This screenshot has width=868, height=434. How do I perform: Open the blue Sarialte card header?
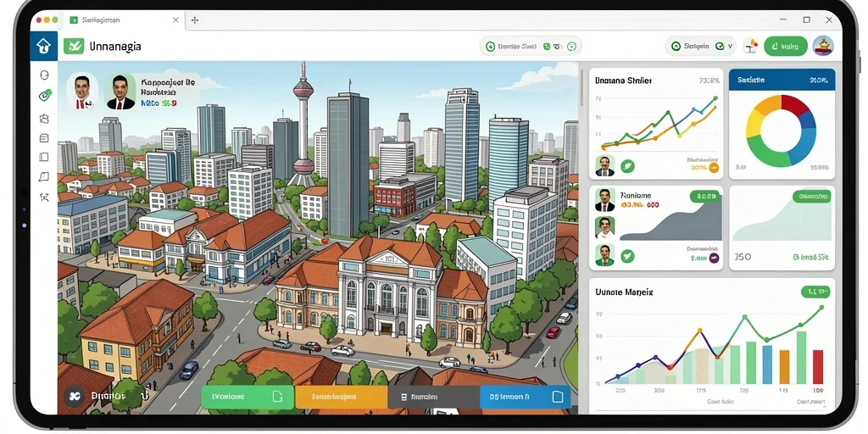click(782, 80)
